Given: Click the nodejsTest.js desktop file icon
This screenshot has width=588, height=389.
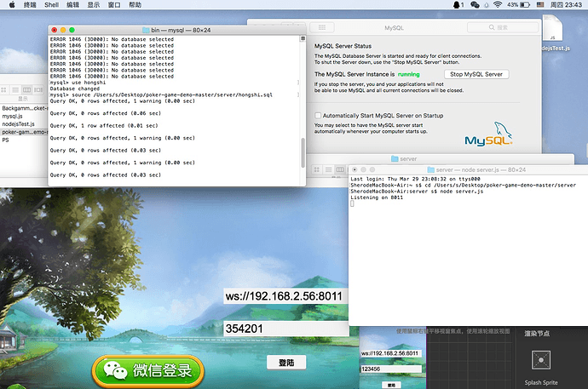Looking at the screenshot, I should 552,28.
